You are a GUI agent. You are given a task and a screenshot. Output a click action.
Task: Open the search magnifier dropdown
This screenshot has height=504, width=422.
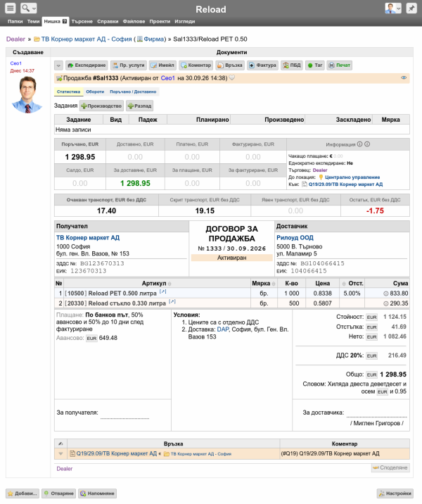(28, 8)
